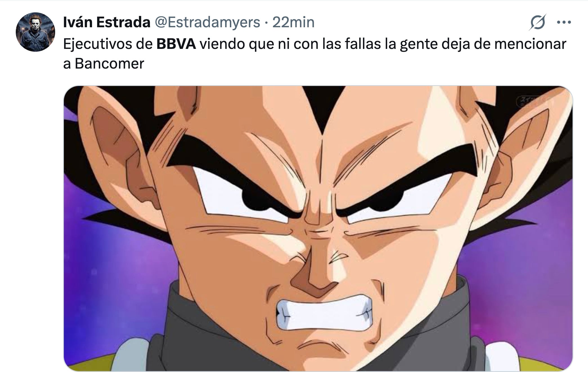588x372 pixels.
Task: Open Iván Estrada's profile picture avatar
Action: [x=35, y=32]
